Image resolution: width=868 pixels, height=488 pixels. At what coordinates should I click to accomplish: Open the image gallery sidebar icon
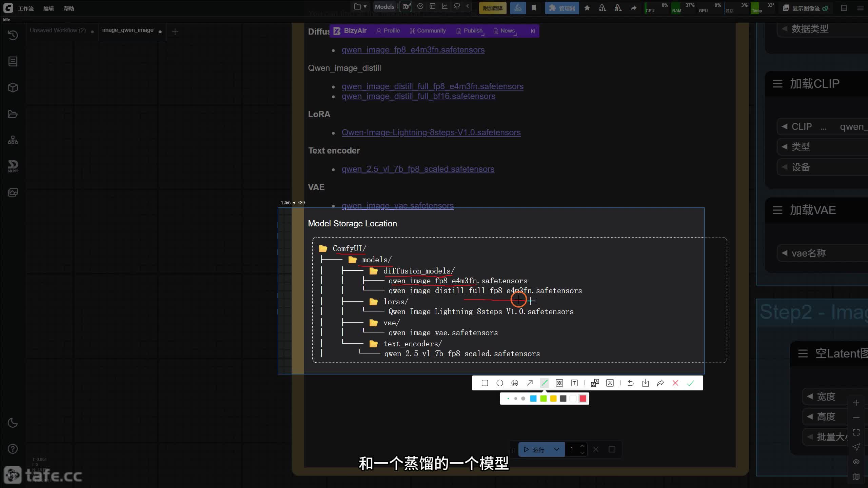(x=13, y=192)
